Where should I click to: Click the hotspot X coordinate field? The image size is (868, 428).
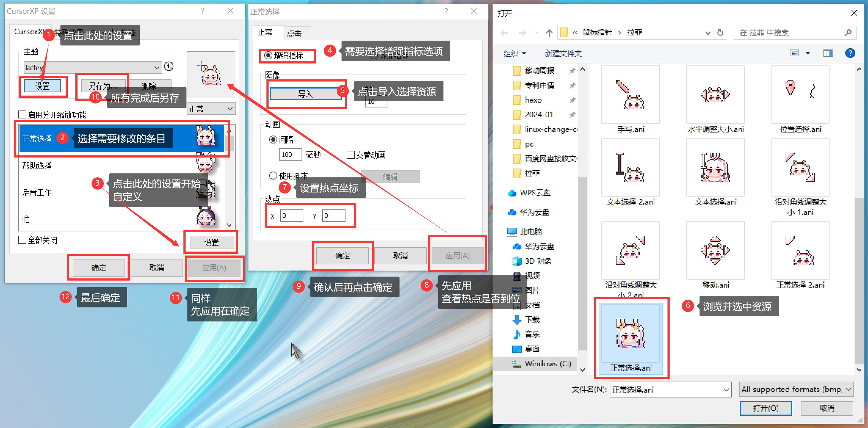(x=291, y=215)
